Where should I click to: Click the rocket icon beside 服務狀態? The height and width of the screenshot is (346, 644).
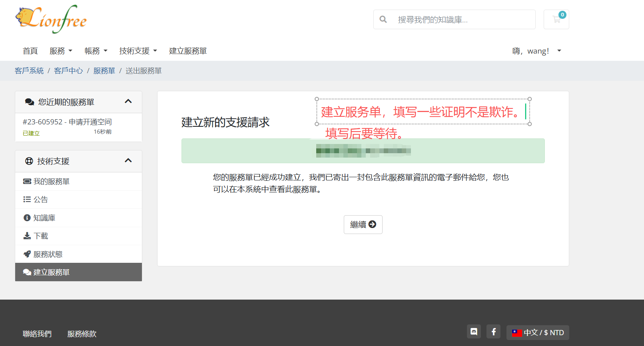coord(27,254)
